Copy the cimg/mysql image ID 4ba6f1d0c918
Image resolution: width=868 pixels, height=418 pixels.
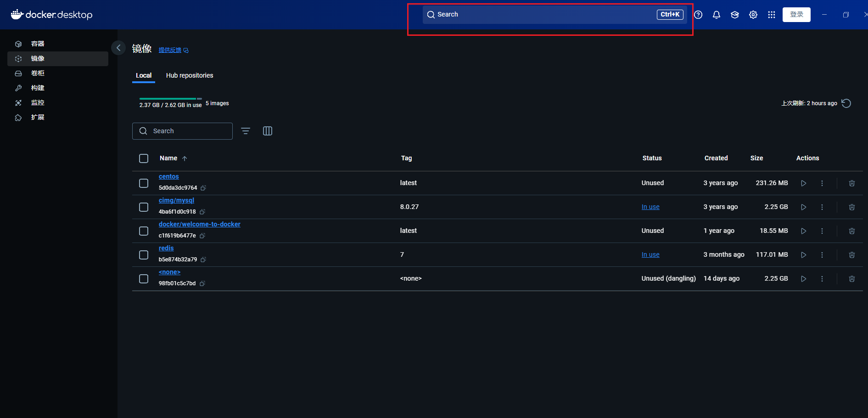[x=202, y=212]
